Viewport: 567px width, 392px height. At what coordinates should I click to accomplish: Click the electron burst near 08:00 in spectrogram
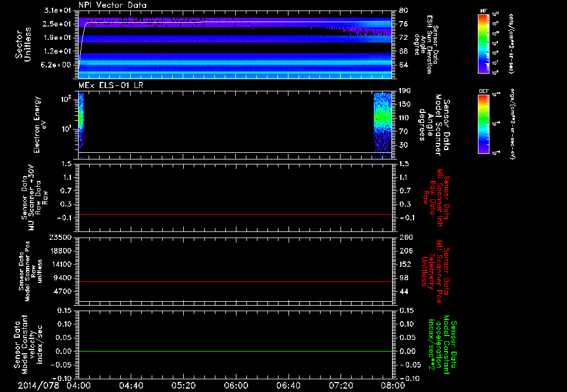pos(383,125)
